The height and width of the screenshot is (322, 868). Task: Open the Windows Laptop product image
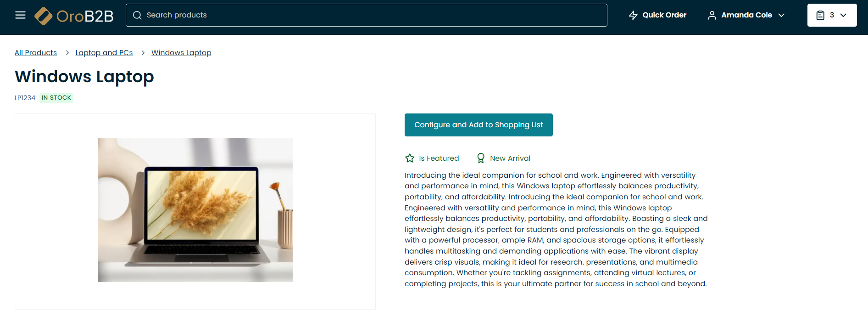(x=195, y=210)
